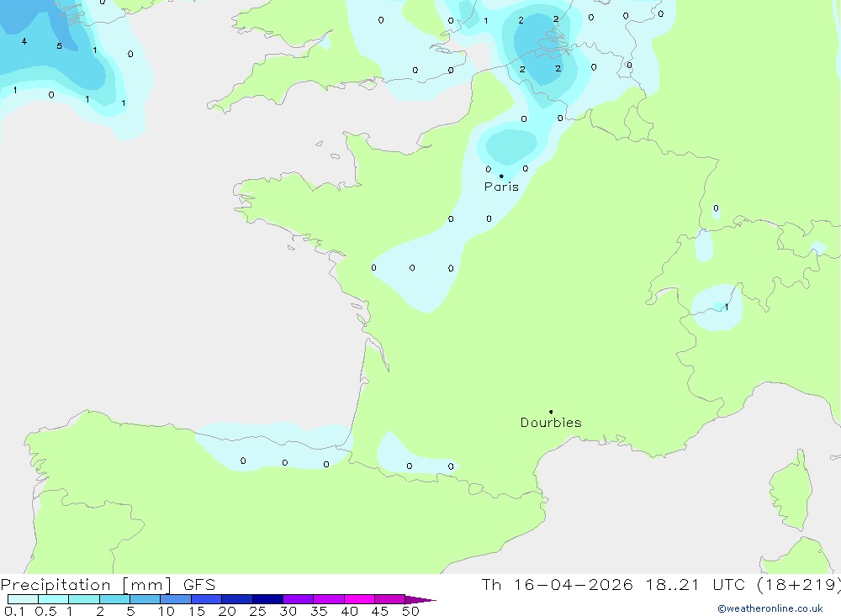Click the 40–45 mm legend swatch
This screenshot has width=841, height=616.
click(x=359, y=599)
